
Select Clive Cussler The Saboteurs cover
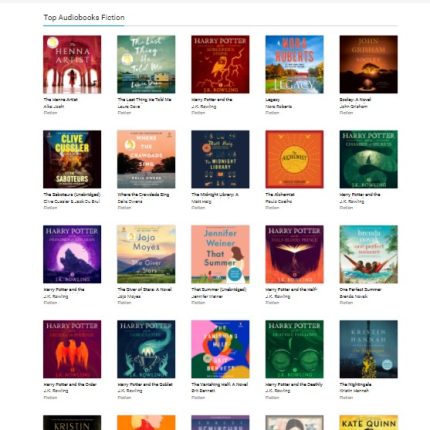click(x=72, y=159)
